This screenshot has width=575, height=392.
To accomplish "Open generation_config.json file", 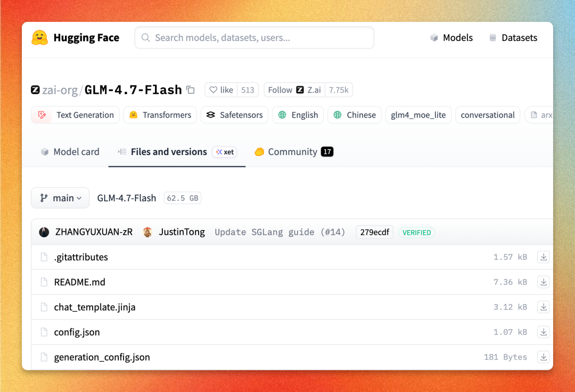I will pos(102,357).
